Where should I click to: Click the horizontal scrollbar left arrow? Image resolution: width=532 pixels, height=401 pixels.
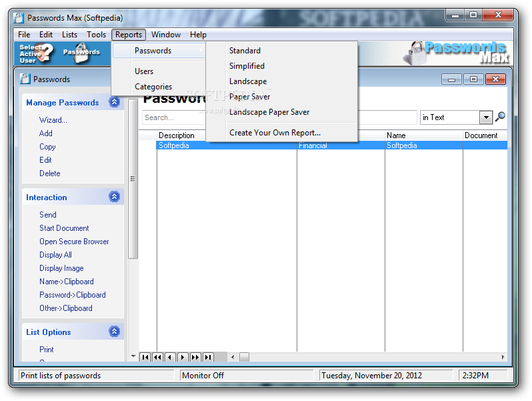pyautogui.click(x=233, y=357)
